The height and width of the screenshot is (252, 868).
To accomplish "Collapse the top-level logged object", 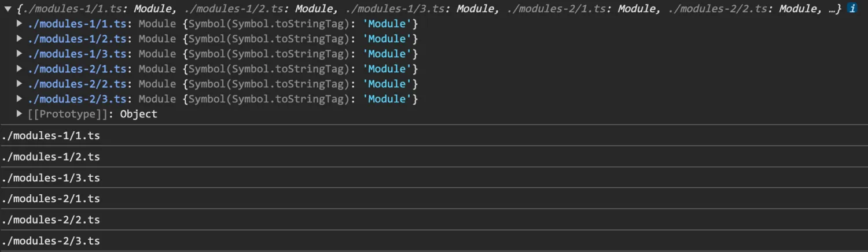I will 8,9.
